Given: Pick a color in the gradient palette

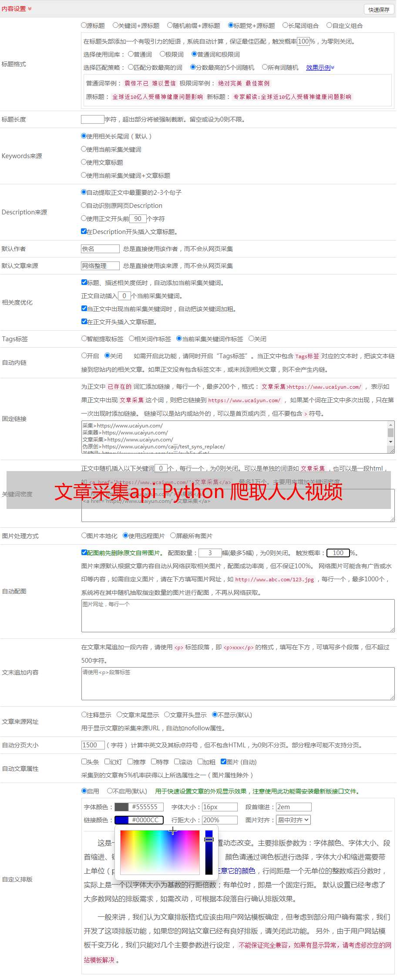Looking at the screenshot, I should point(160,852).
